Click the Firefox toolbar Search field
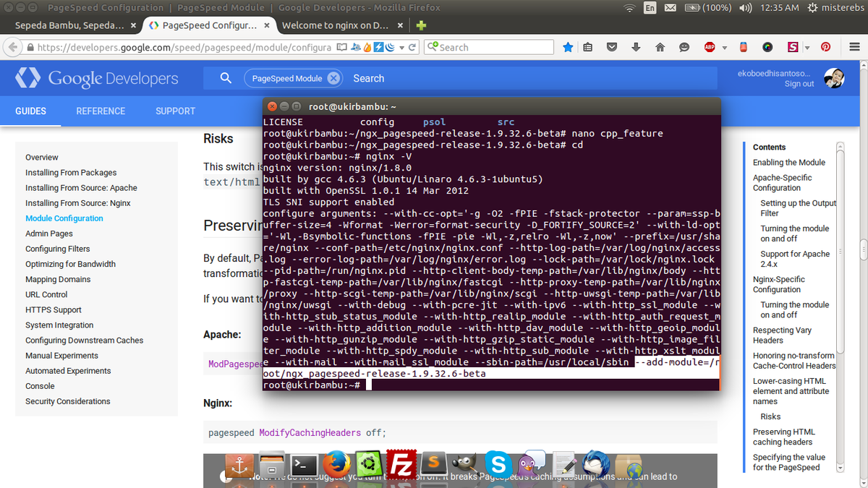Screen dimensions: 868x488 (489, 47)
